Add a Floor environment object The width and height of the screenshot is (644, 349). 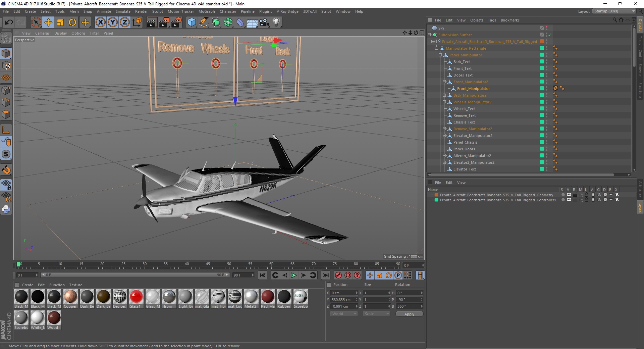(x=252, y=22)
